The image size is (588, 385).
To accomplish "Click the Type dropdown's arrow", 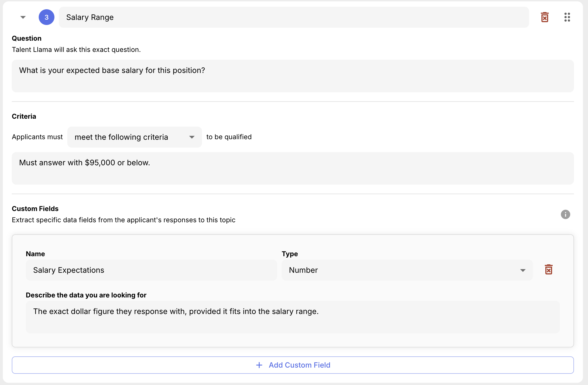I will coord(523,270).
